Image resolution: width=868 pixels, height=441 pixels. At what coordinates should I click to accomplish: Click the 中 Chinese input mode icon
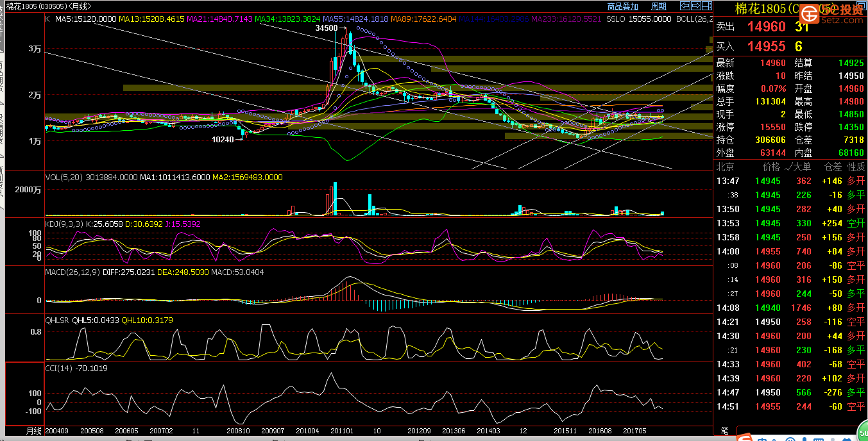click(762, 438)
